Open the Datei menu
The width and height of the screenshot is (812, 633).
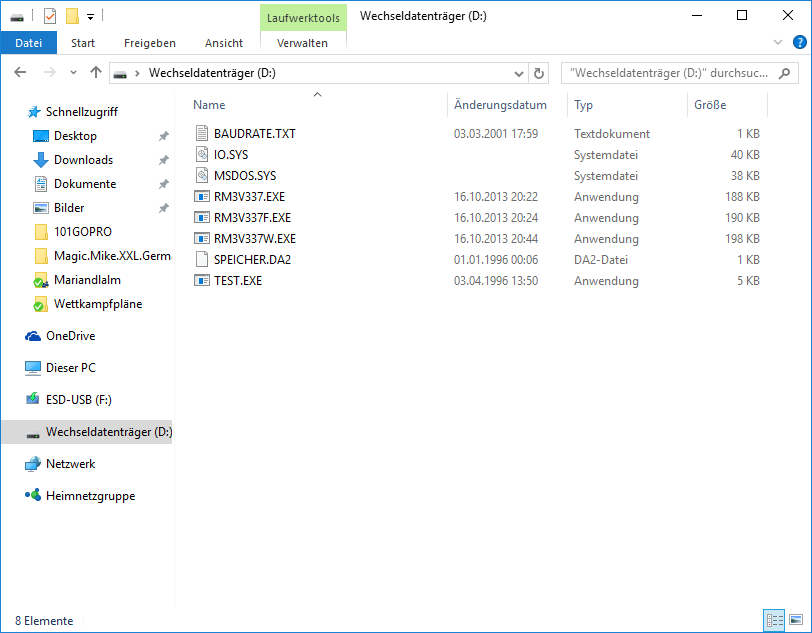click(29, 43)
